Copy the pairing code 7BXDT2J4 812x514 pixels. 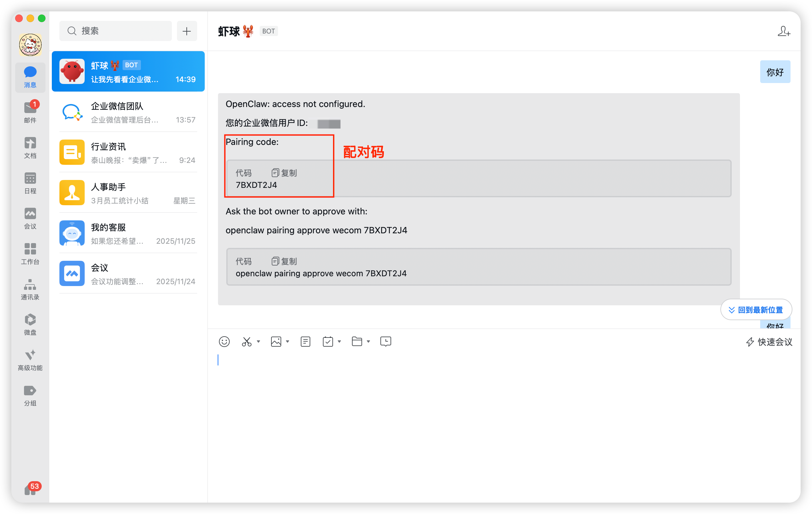(x=284, y=173)
